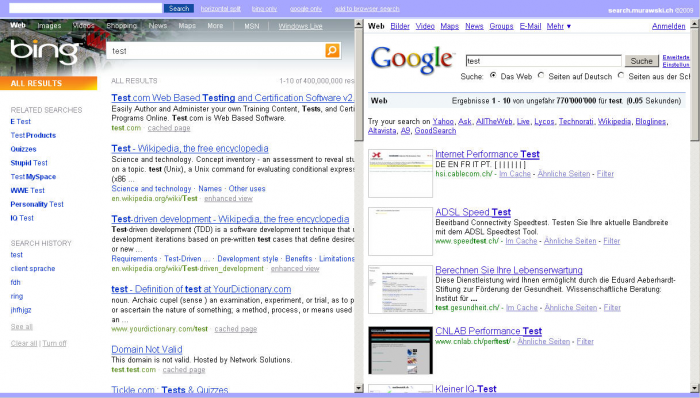
Task: Open the Maps tab in Bing
Action: pos(187,26)
